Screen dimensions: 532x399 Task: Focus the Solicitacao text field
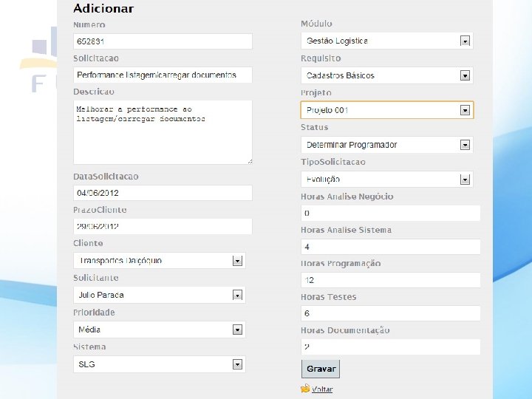[x=163, y=75]
